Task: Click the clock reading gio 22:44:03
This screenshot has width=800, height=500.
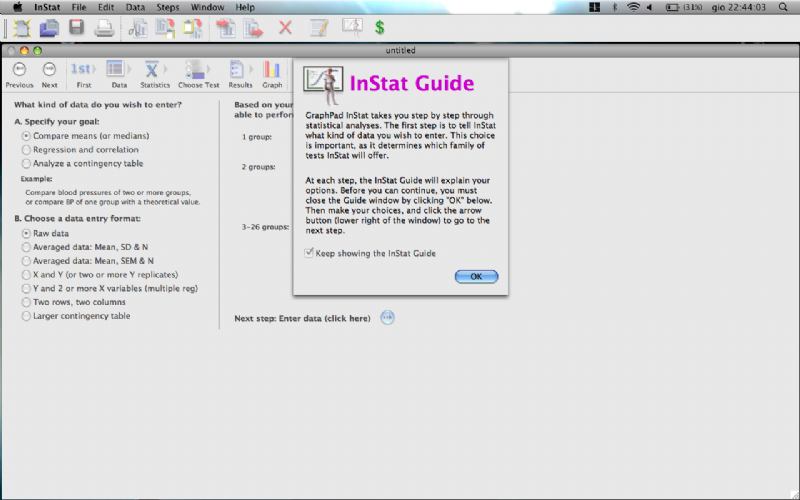Action: coord(739,7)
